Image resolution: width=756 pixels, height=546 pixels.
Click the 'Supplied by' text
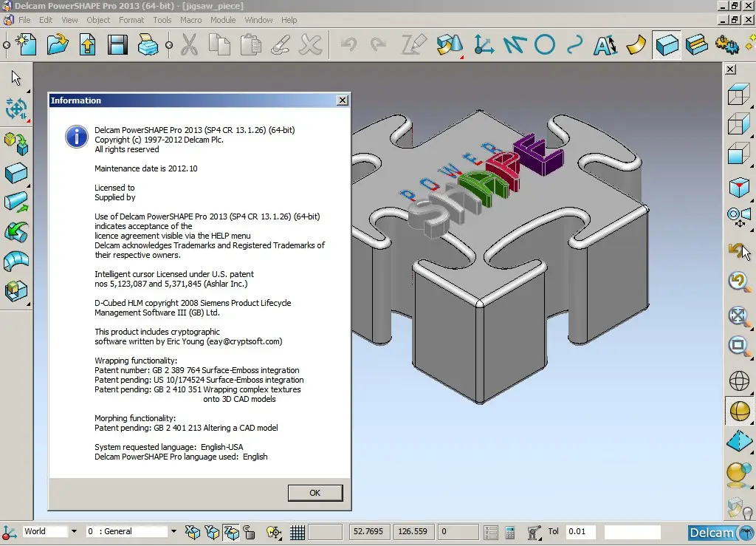tap(115, 197)
